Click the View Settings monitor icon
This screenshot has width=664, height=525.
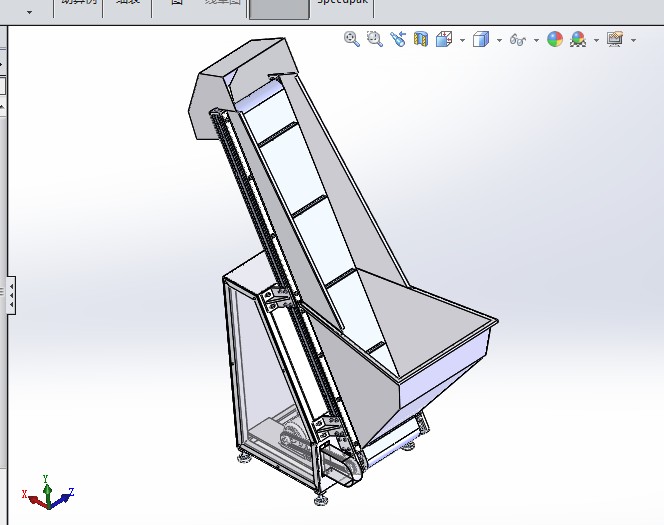615,39
